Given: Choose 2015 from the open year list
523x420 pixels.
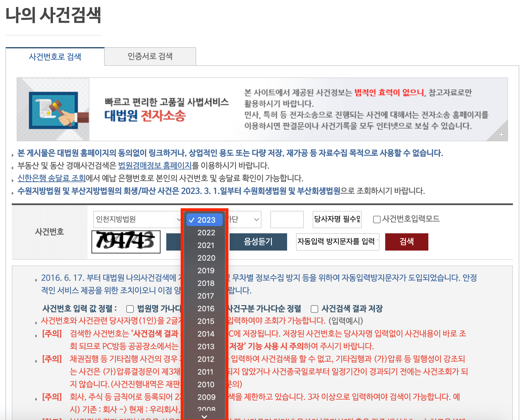Looking at the screenshot, I should coord(206,321).
